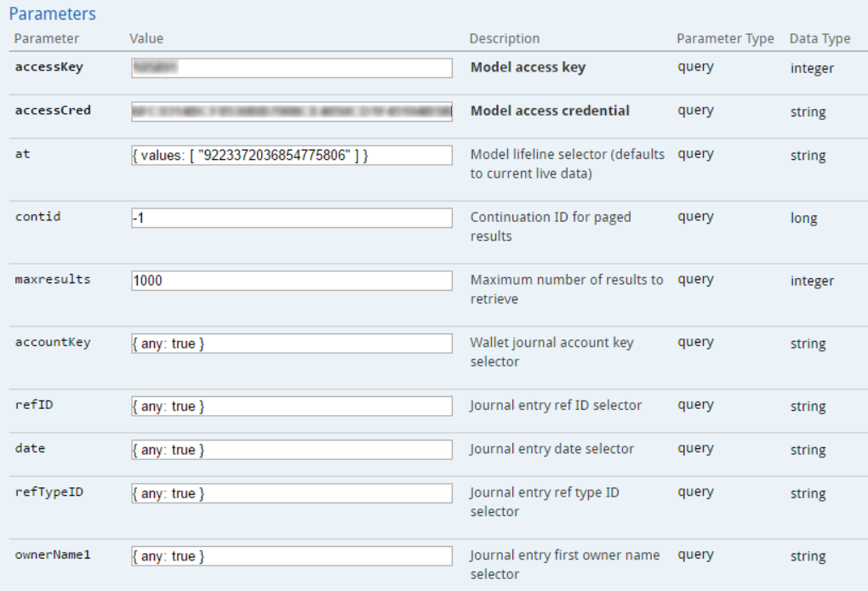The image size is (868, 591).
Task: Click 'Journal entry ref type ID' description
Action: (545, 502)
